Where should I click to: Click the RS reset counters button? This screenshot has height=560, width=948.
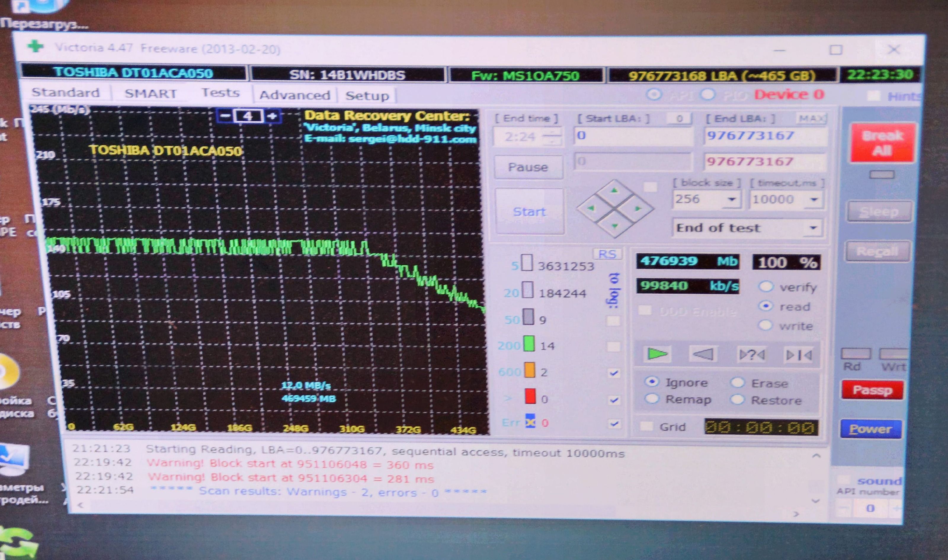[x=607, y=254]
